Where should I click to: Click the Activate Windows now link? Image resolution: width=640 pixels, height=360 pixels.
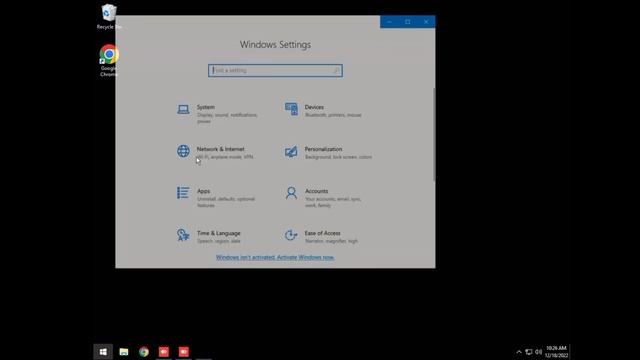(275, 257)
